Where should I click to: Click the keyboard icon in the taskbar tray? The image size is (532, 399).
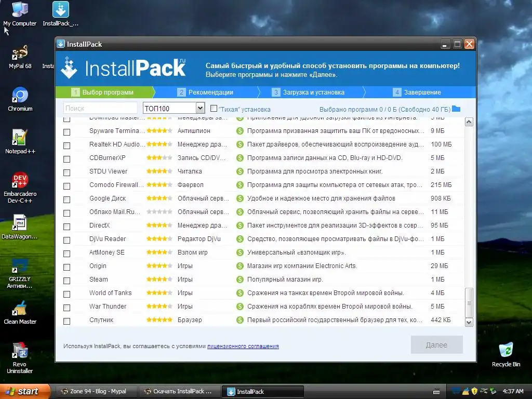click(436, 392)
